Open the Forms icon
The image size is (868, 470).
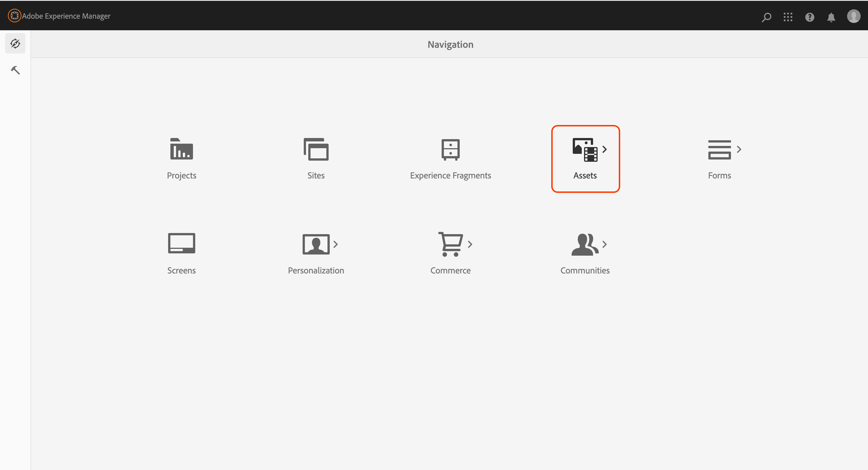(719, 149)
